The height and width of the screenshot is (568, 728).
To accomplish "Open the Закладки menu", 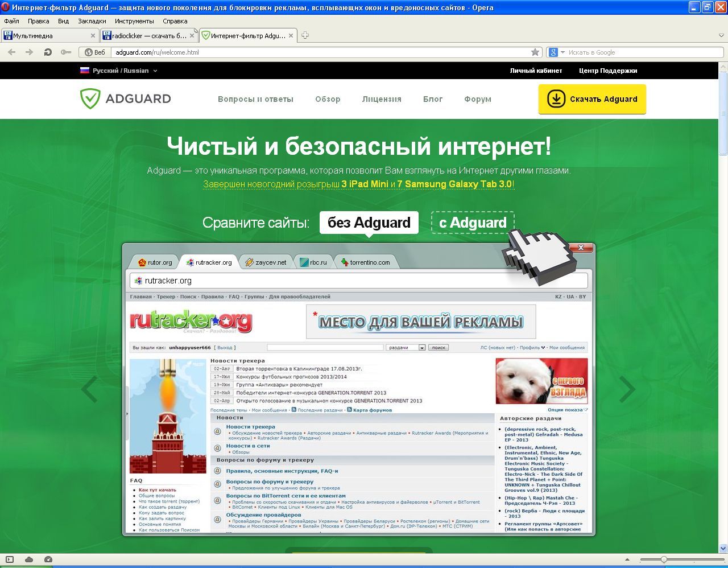I will pos(92,21).
